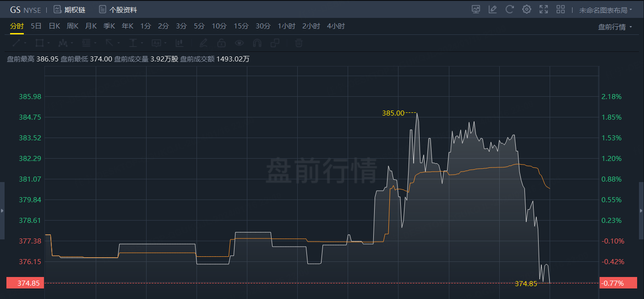This screenshot has height=299, width=644.
Task: Open the 期权链 options chain link
Action: 75,10
